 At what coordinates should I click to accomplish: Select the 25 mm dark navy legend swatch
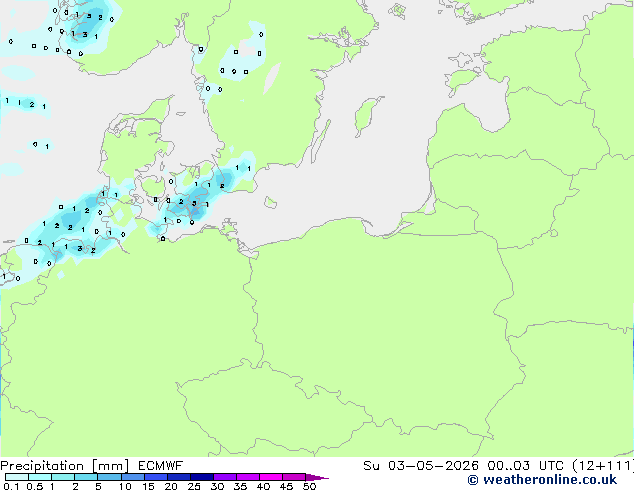click(x=202, y=477)
